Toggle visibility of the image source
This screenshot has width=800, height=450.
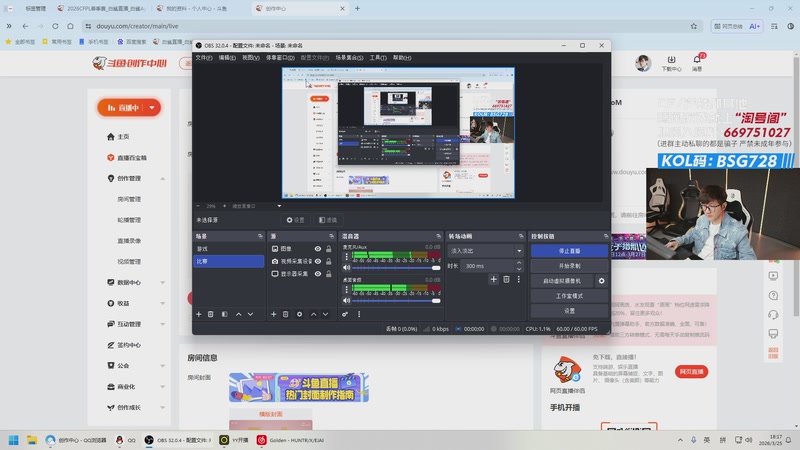[318, 249]
